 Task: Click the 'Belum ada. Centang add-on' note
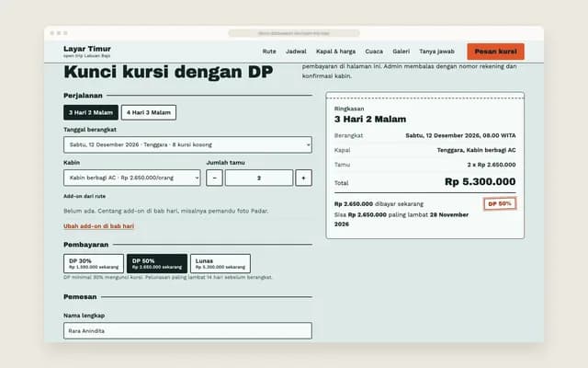point(165,211)
